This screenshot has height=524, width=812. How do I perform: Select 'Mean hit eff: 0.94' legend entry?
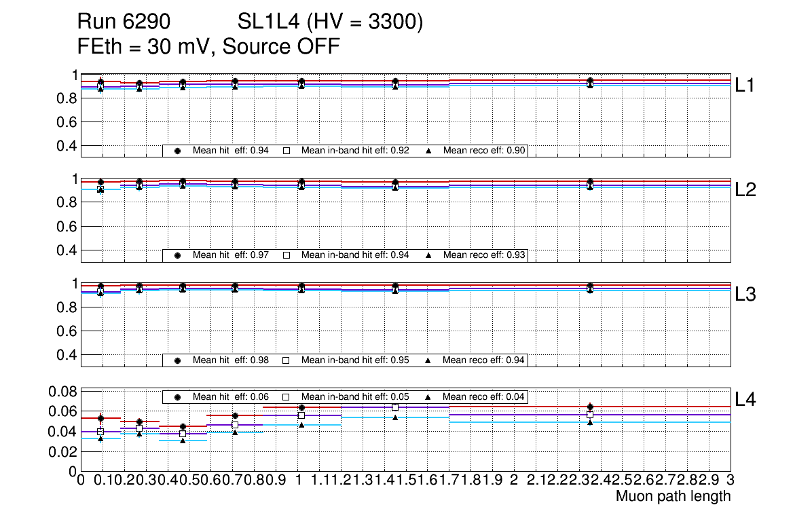coord(231,151)
